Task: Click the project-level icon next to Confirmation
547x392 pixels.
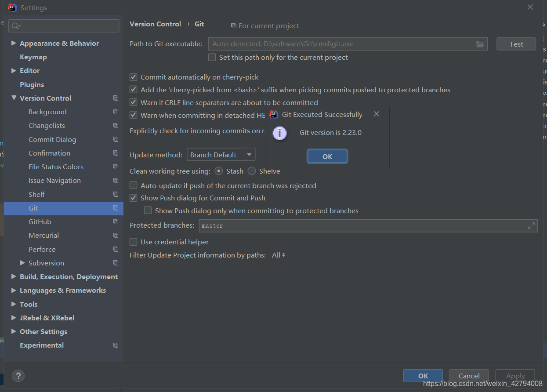Action: pos(116,153)
